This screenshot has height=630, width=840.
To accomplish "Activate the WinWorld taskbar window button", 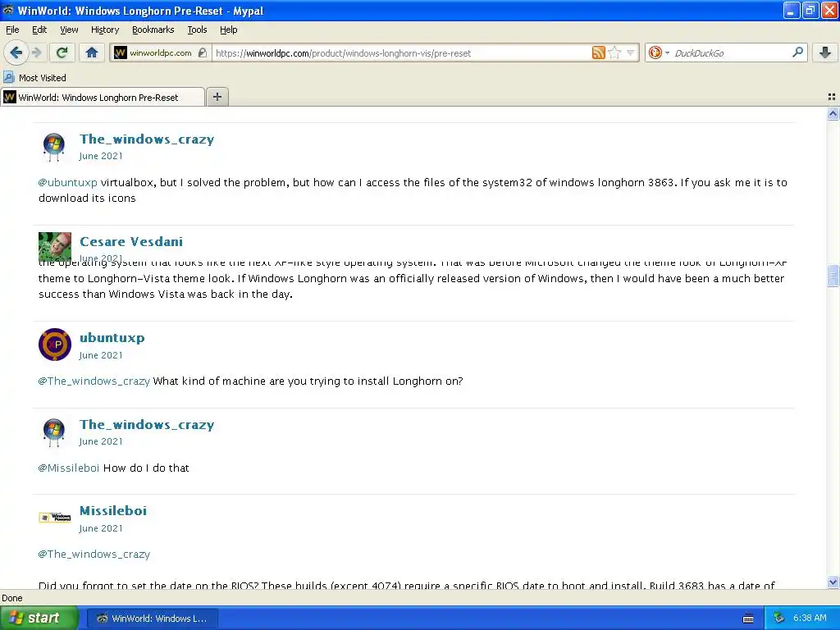I will pyautogui.click(x=152, y=619).
